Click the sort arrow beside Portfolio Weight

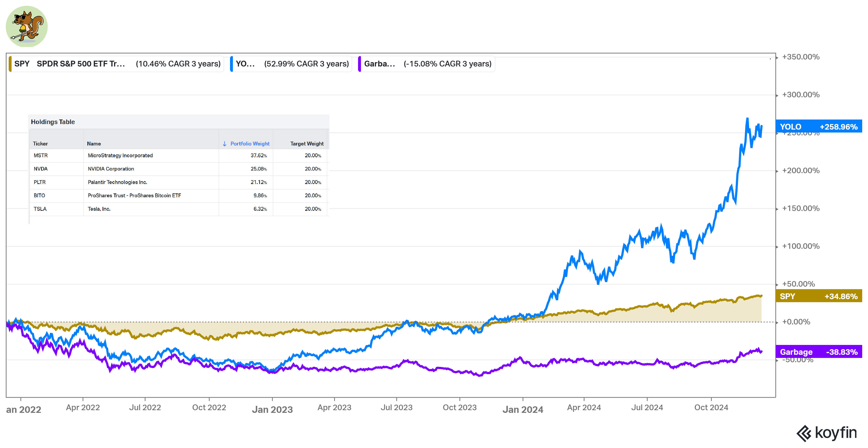click(225, 144)
